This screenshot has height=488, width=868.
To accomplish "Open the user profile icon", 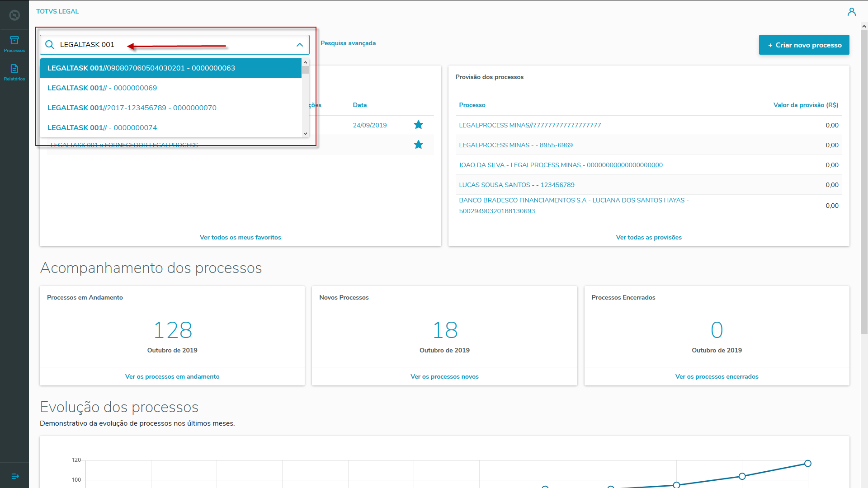I will [852, 12].
